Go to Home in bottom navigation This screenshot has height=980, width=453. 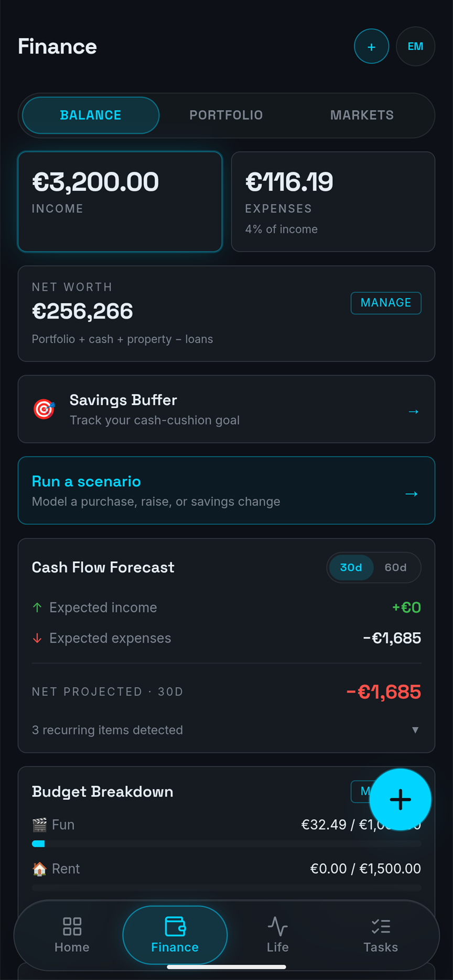(72, 934)
